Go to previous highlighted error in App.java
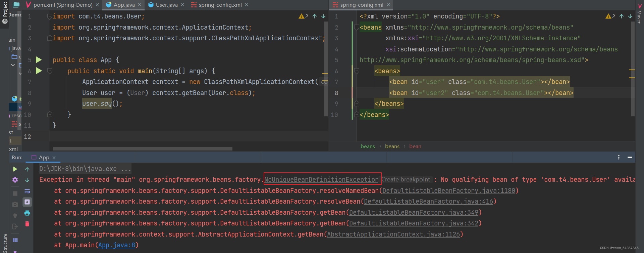The height and width of the screenshot is (253, 644). [x=315, y=16]
